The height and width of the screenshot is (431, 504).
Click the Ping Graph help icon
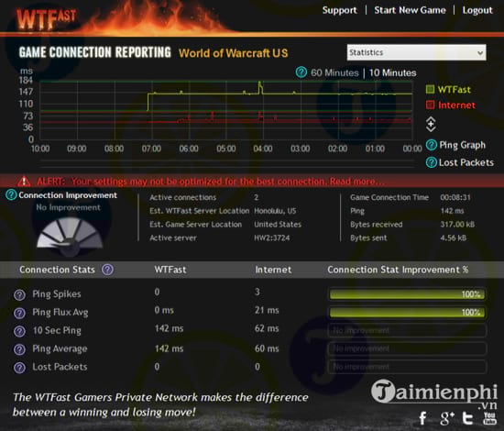pos(431,145)
